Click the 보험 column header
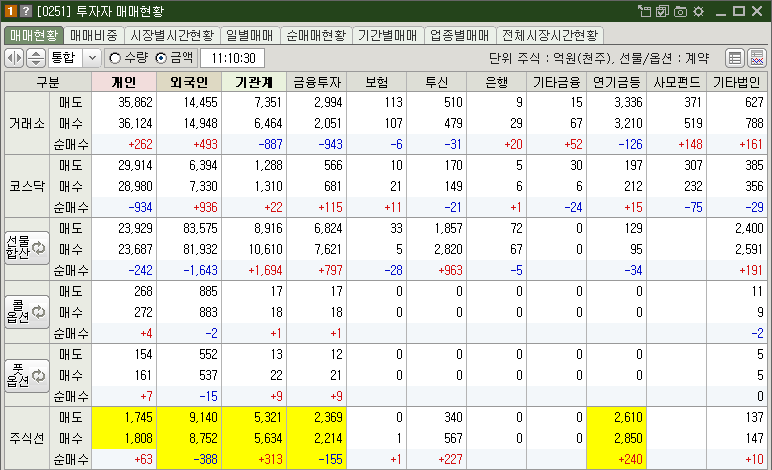This screenshot has height=470, width=772. point(377,82)
